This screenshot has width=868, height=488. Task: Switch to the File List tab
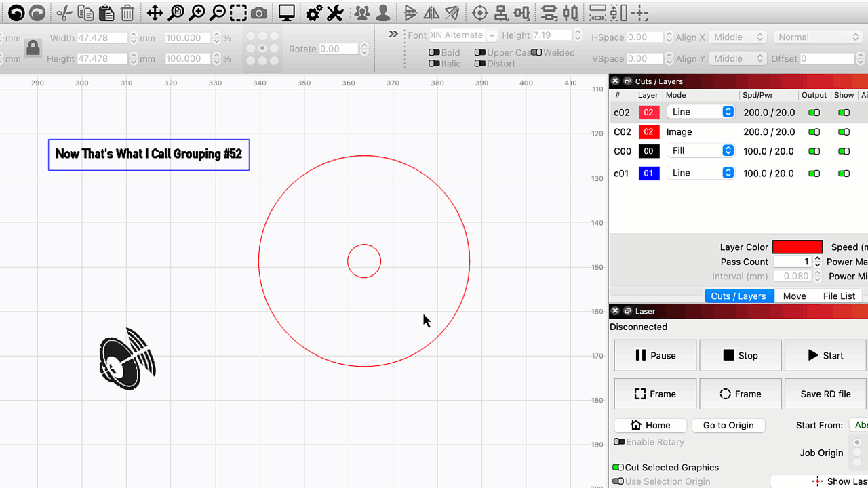point(839,296)
